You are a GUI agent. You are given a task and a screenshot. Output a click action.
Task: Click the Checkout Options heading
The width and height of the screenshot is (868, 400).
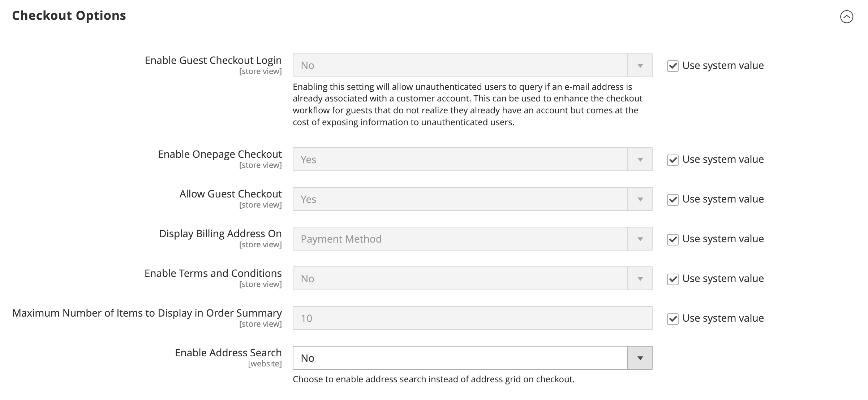69,16
